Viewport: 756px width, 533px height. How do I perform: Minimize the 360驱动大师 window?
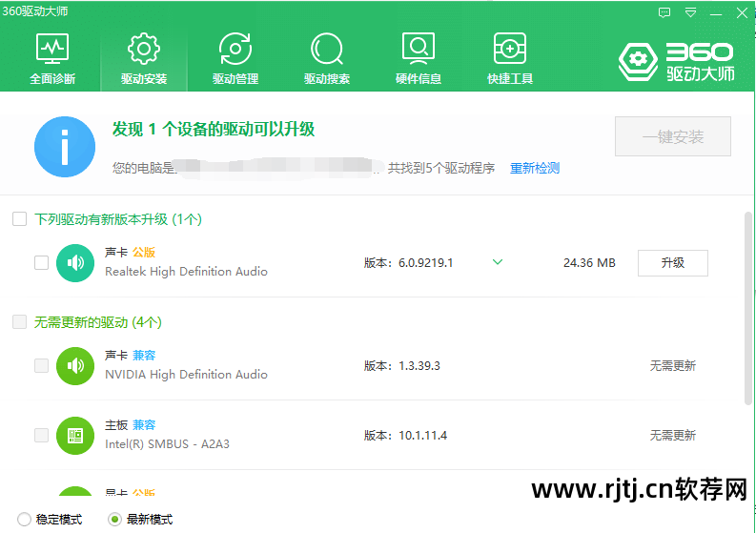[716, 13]
